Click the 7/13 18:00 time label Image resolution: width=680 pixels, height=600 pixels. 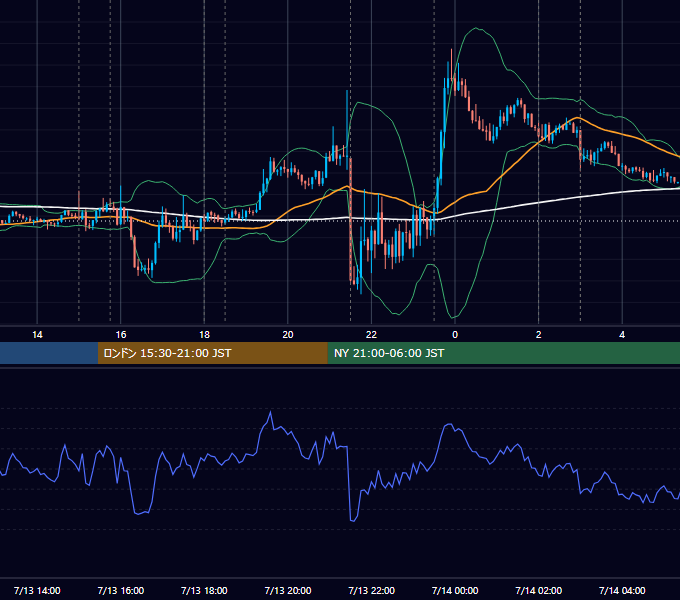[x=204, y=591]
